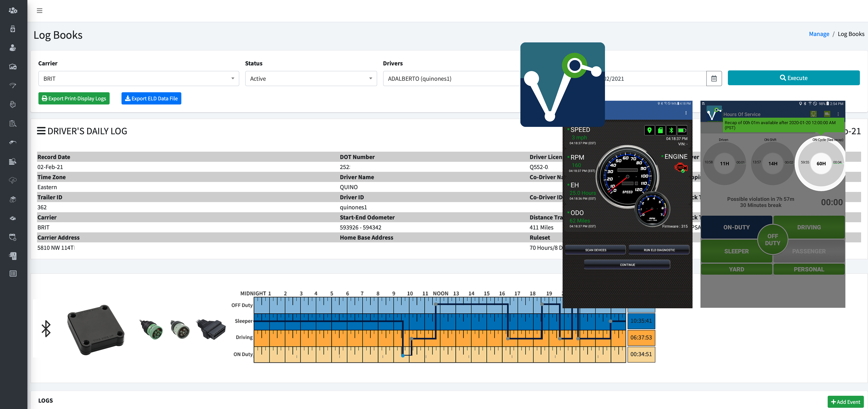Expand the Carrier dropdown showing BRIT

(138, 78)
